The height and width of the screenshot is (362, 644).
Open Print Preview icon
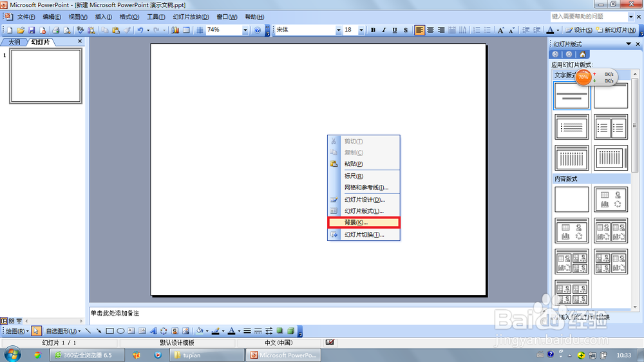(x=67, y=30)
